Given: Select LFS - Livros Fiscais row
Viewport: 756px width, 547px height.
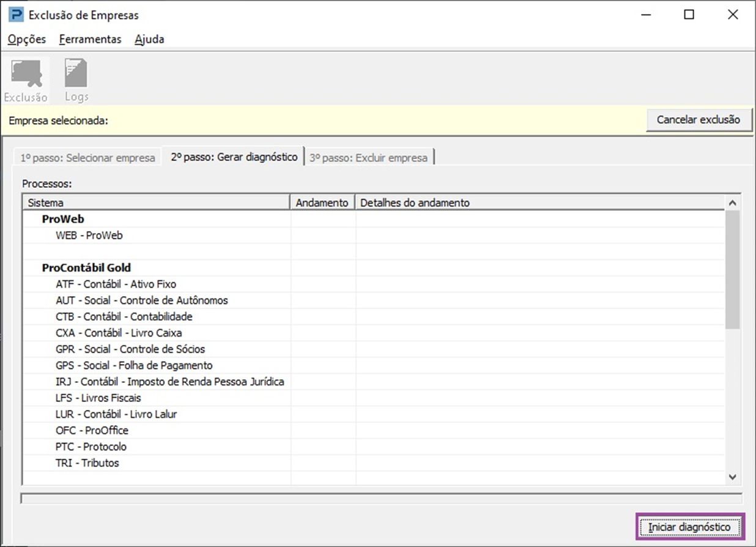Looking at the screenshot, I should coord(374,398).
